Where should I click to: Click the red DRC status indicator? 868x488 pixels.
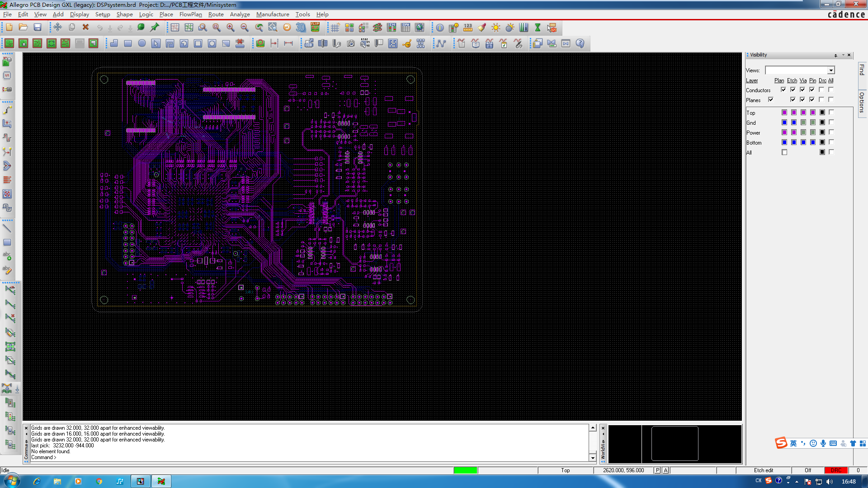[836, 470]
